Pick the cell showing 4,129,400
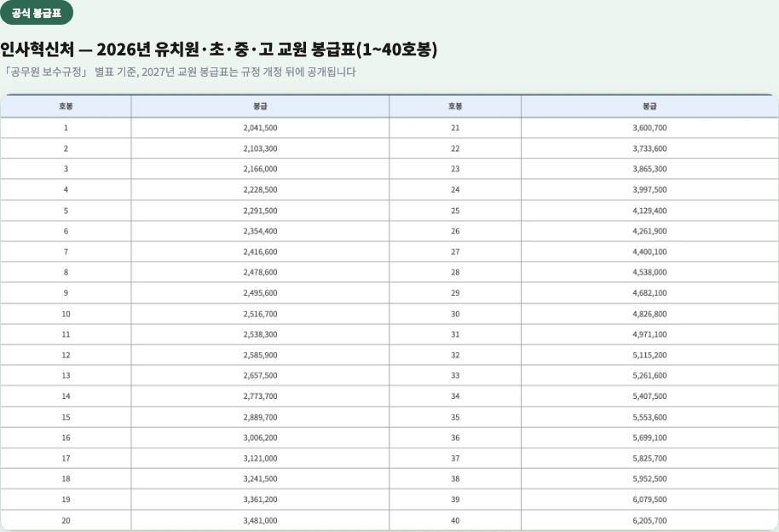This screenshot has width=779, height=532. pos(649,211)
